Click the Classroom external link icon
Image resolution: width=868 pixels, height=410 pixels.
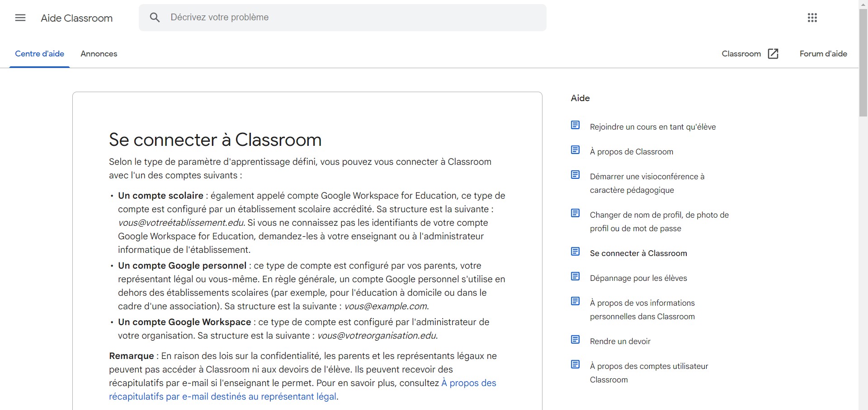(x=773, y=54)
